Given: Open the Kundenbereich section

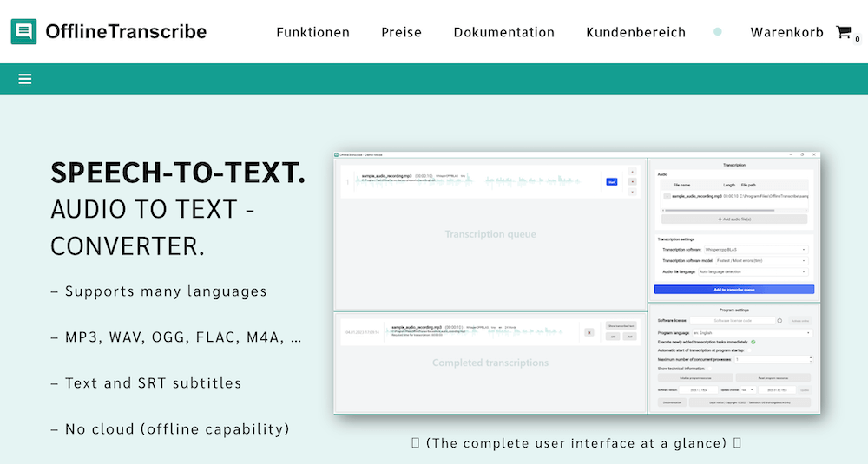Looking at the screenshot, I should (x=635, y=32).
